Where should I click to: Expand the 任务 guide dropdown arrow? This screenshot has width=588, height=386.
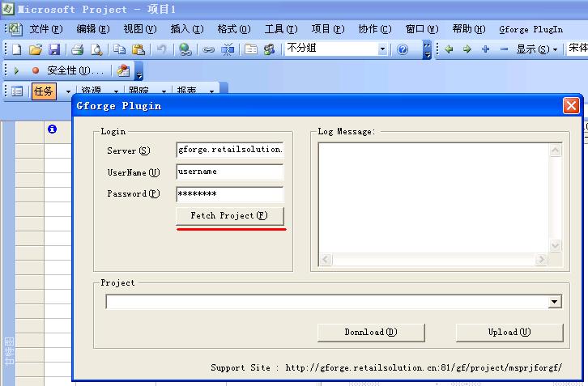click(x=68, y=91)
